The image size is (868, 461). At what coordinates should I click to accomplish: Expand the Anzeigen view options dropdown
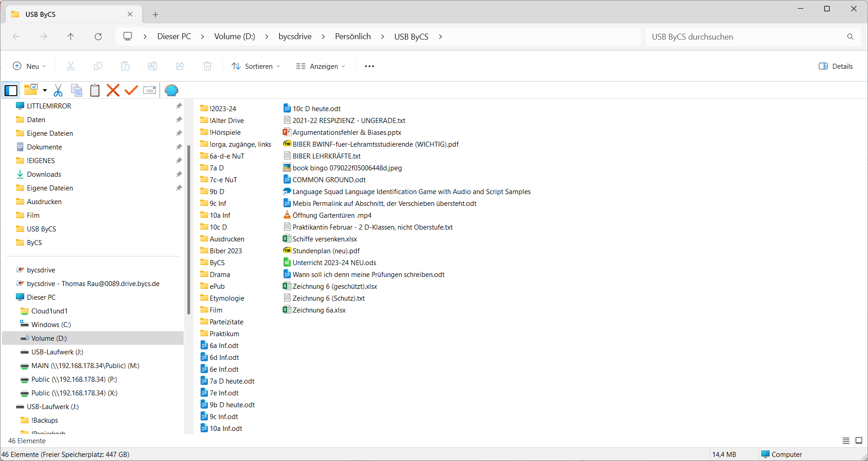320,66
